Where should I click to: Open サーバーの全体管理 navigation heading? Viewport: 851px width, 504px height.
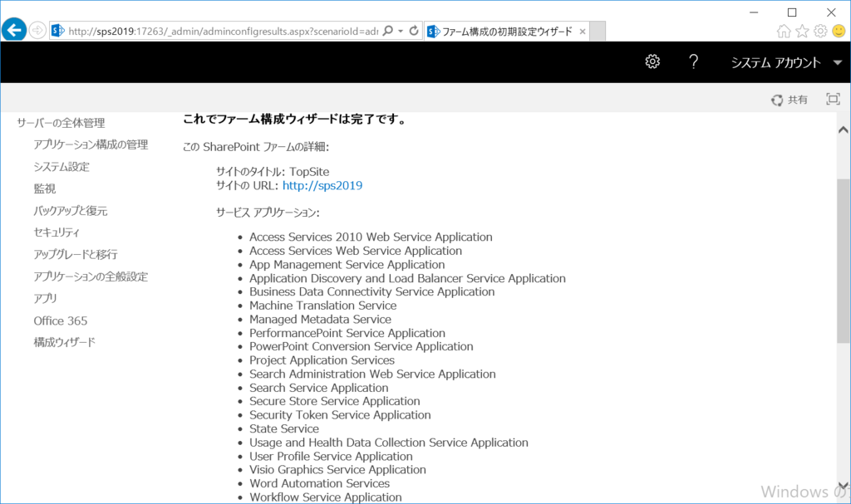coord(61,123)
